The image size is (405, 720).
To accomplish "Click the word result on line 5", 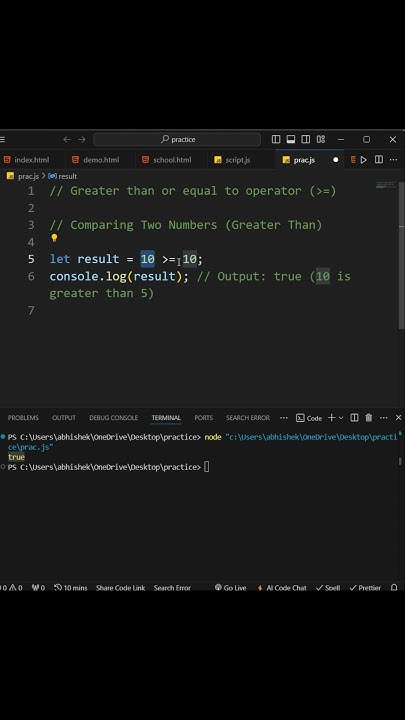I will (x=98, y=259).
